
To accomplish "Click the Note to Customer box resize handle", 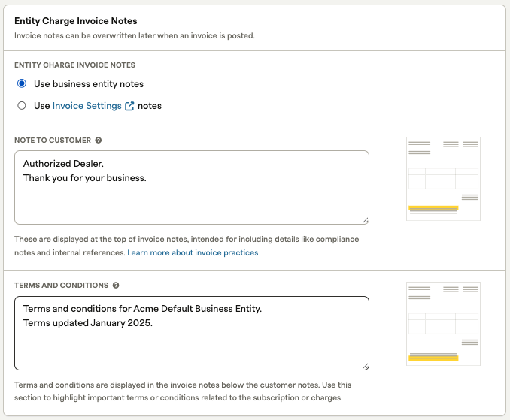I will (x=365, y=220).
